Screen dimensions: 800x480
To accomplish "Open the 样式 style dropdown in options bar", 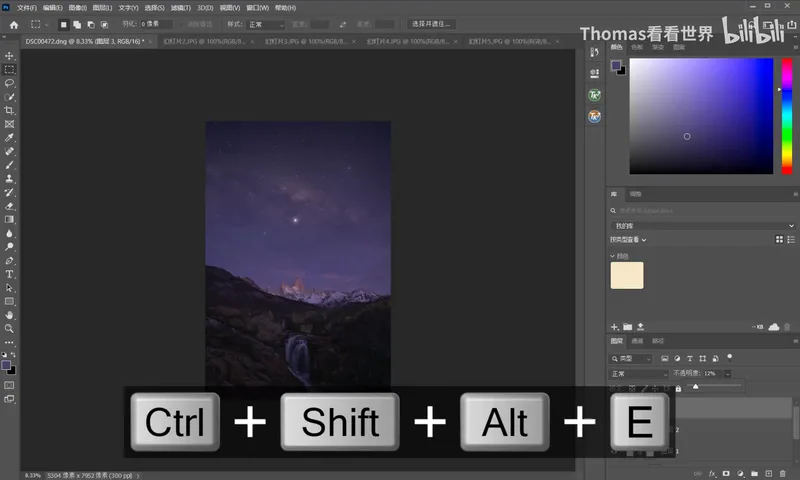I will (x=266, y=24).
